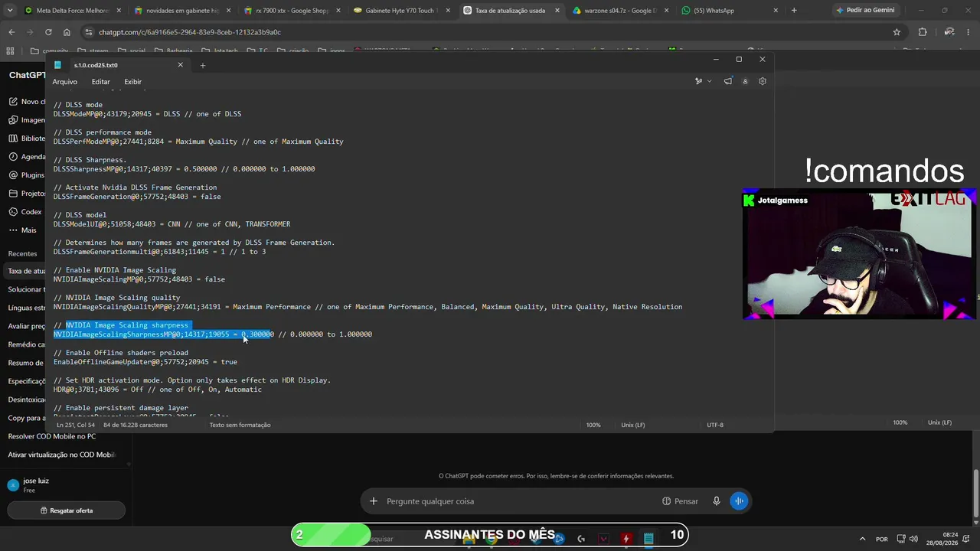The image size is (980, 551).
Task: Click the DLSSModelUI CNN setting line
Action: click(x=171, y=224)
